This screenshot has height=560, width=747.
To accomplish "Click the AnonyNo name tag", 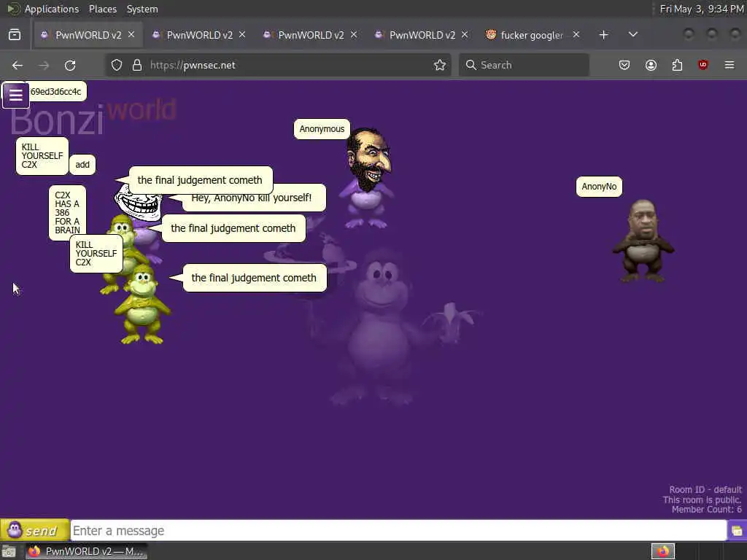I will pos(599,187).
